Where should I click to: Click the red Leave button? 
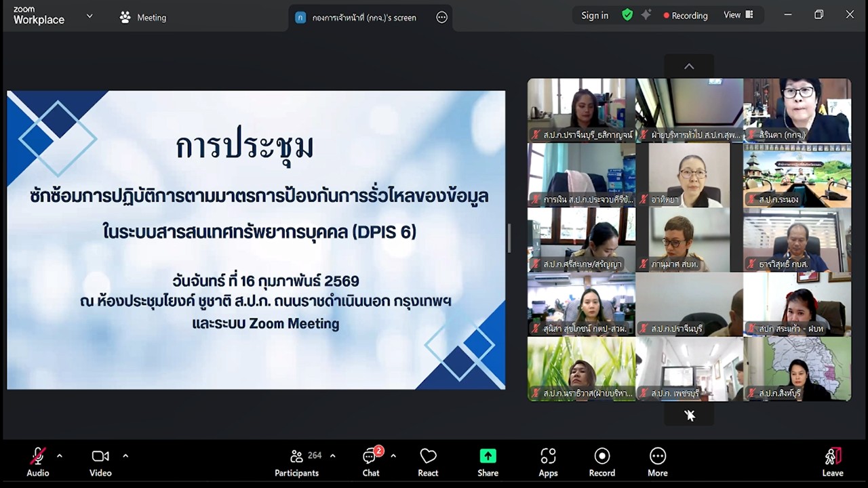(x=832, y=461)
